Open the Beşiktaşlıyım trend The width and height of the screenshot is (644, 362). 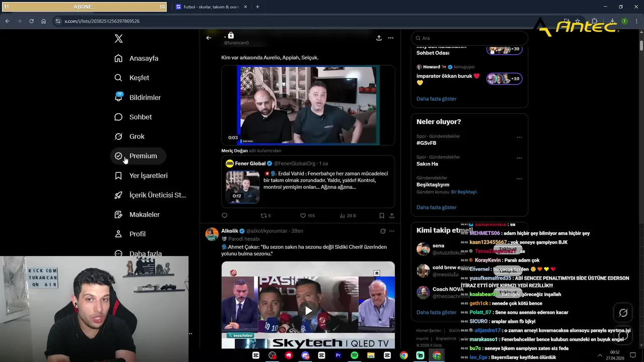(x=433, y=185)
